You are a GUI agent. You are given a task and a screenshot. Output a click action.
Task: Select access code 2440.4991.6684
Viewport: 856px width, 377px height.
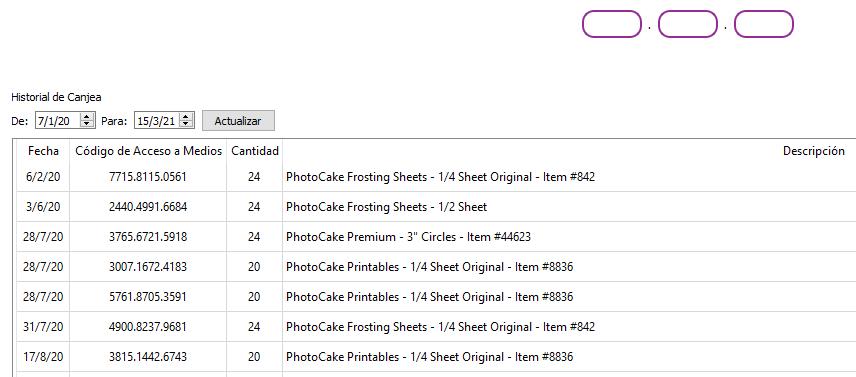tap(148, 207)
